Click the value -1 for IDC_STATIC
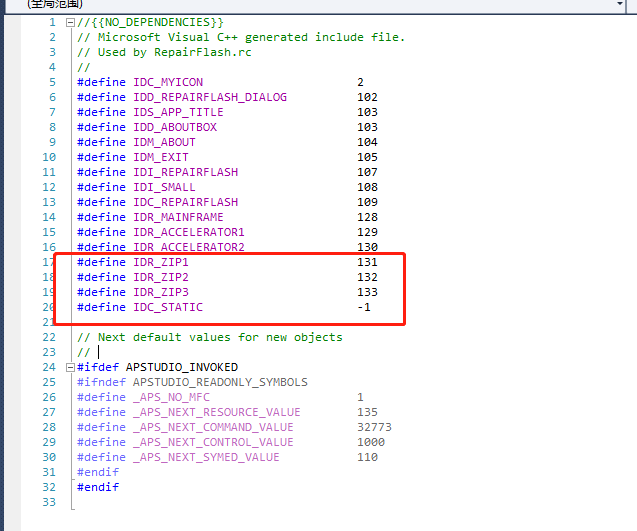This screenshot has height=531, width=637. pos(364,308)
